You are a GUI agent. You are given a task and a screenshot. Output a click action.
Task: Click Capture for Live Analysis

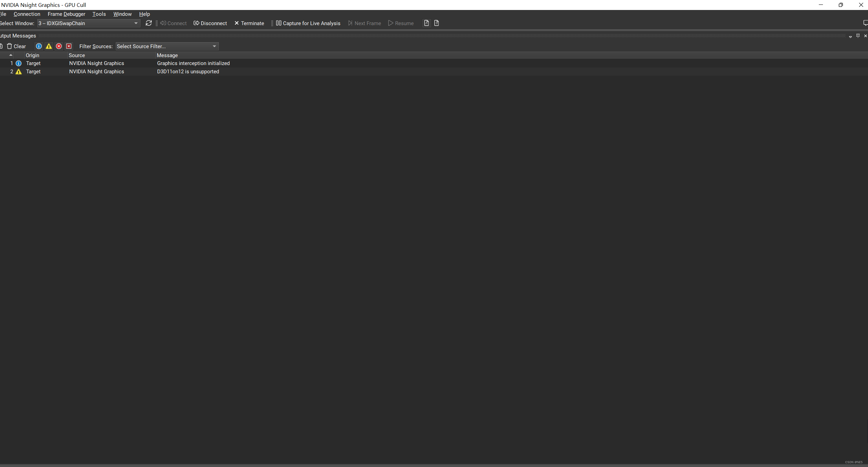tap(308, 23)
